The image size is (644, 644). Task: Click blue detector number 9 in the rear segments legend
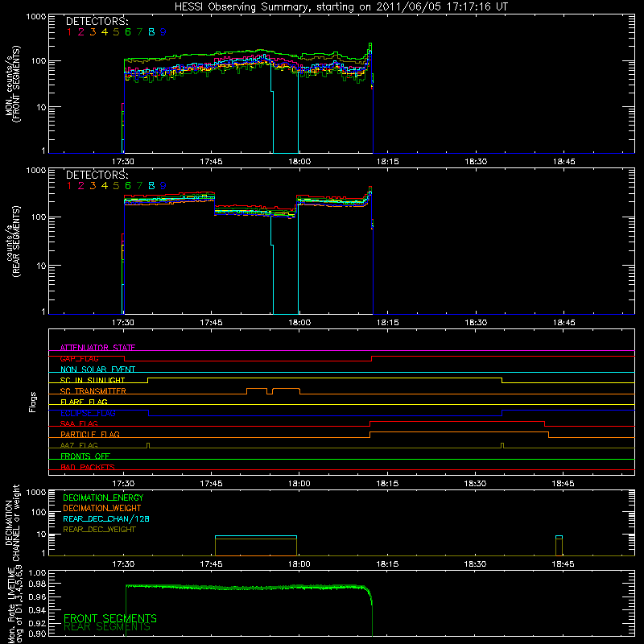(163, 186)
